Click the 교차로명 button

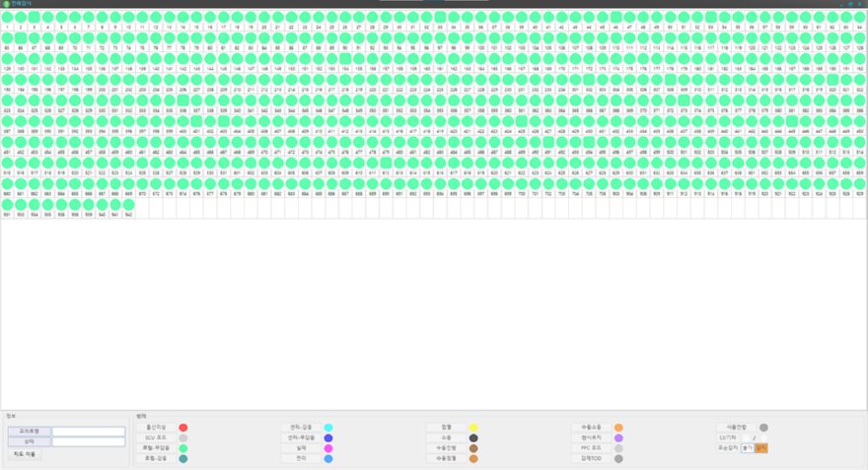30,432
